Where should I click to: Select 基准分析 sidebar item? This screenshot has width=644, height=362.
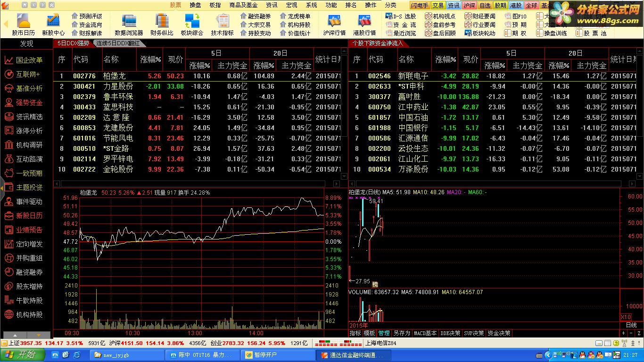(x=25, y=88)
